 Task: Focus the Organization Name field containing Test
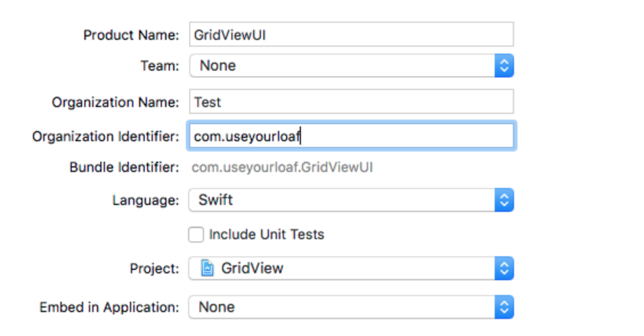[351, 102]
